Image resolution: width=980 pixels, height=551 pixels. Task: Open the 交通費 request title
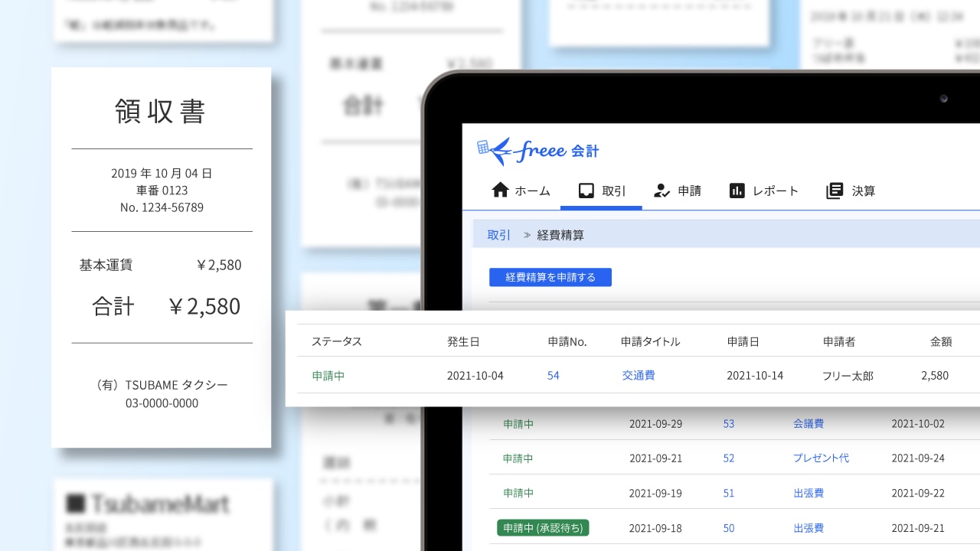[638, 376]
